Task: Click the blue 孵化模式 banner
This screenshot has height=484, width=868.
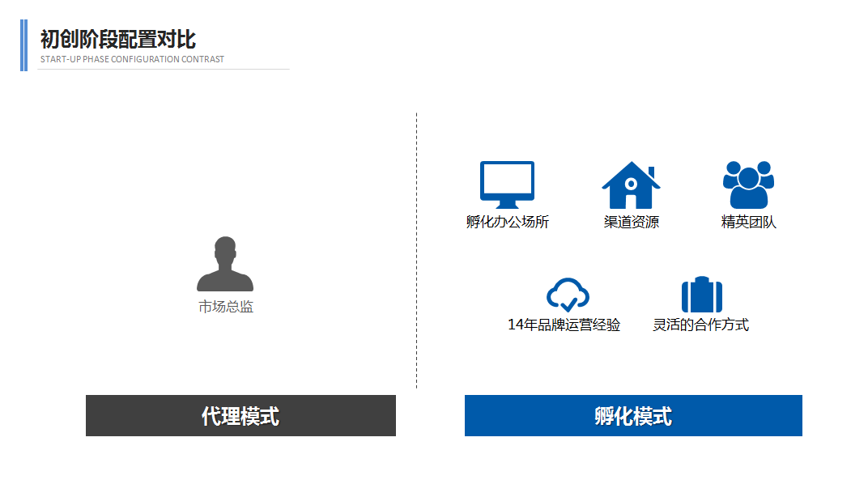Action: click(633, 416)
